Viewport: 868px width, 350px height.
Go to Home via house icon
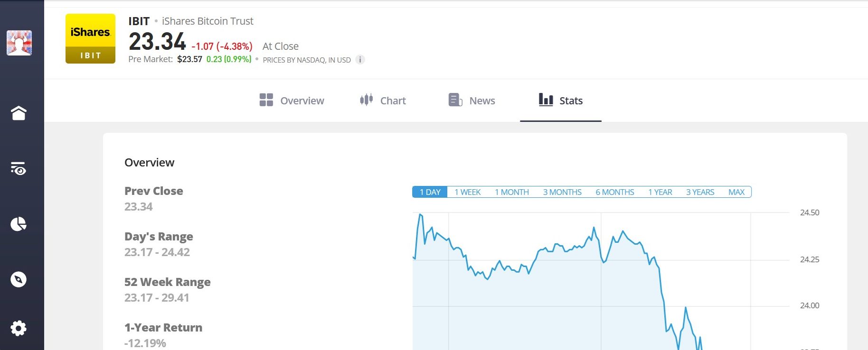[19, 113]
